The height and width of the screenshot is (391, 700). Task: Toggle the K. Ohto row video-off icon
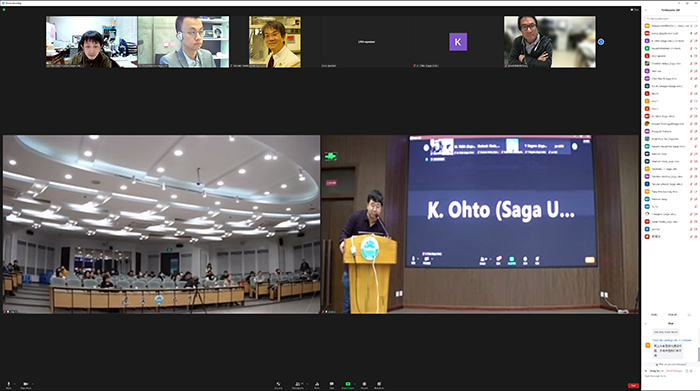point(696,41)
